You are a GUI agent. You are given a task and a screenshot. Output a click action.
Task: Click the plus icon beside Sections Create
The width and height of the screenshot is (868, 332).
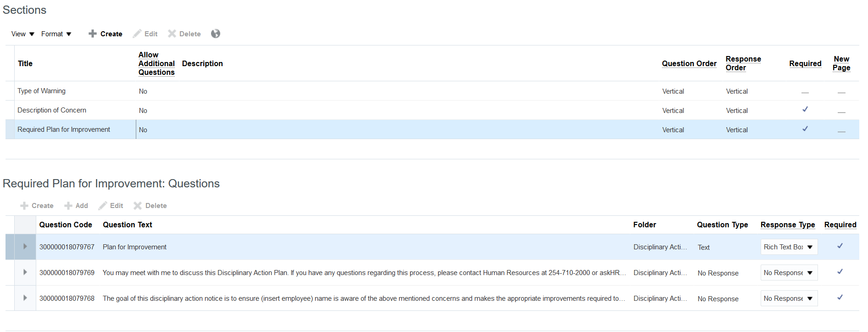(93, 34)
